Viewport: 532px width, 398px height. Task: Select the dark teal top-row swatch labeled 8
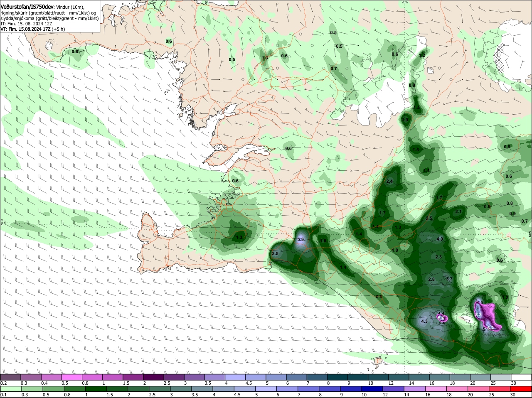(x=337, y=377)
